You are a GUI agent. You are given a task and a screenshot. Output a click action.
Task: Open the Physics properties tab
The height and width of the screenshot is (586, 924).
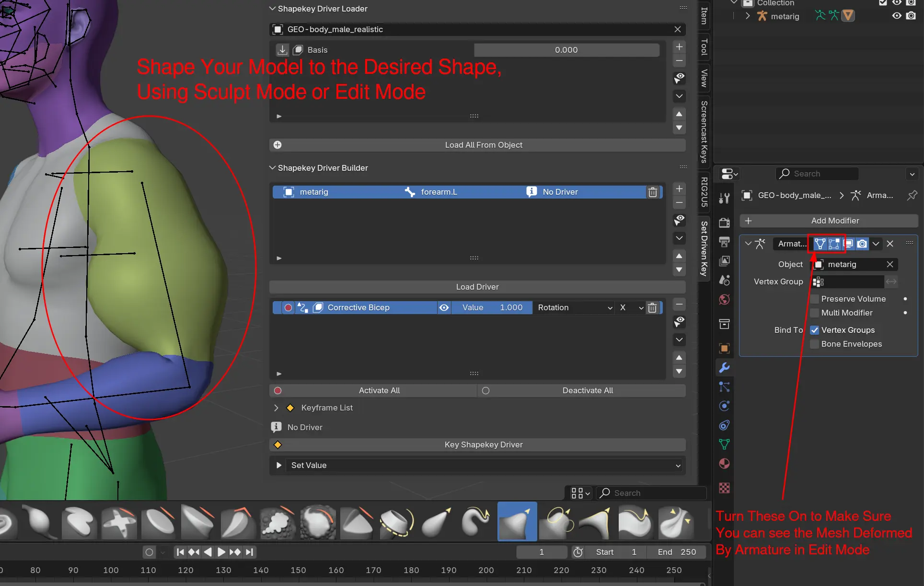pos(724,406)
